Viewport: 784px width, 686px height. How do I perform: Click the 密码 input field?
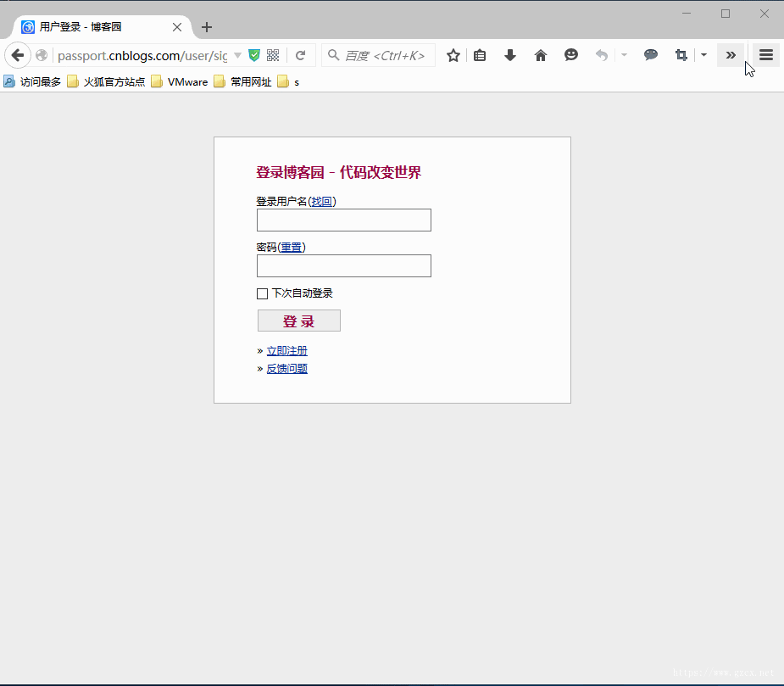click(344, 265)
